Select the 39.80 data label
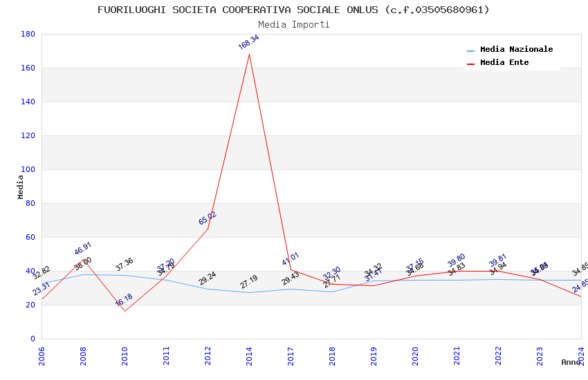588x380 pixels. point(457,260)
